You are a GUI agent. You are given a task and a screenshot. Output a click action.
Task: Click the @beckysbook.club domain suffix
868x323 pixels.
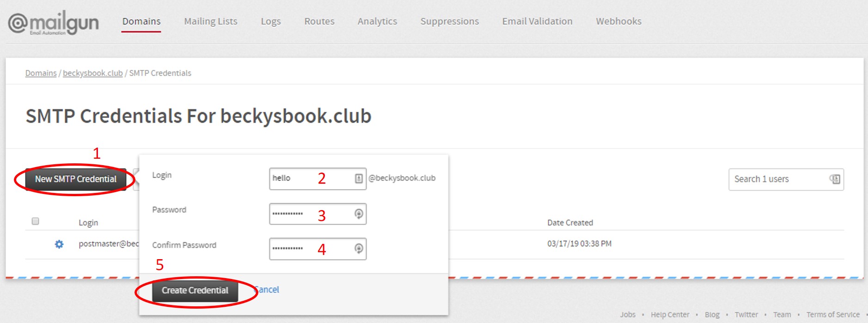tap(402, 178)
